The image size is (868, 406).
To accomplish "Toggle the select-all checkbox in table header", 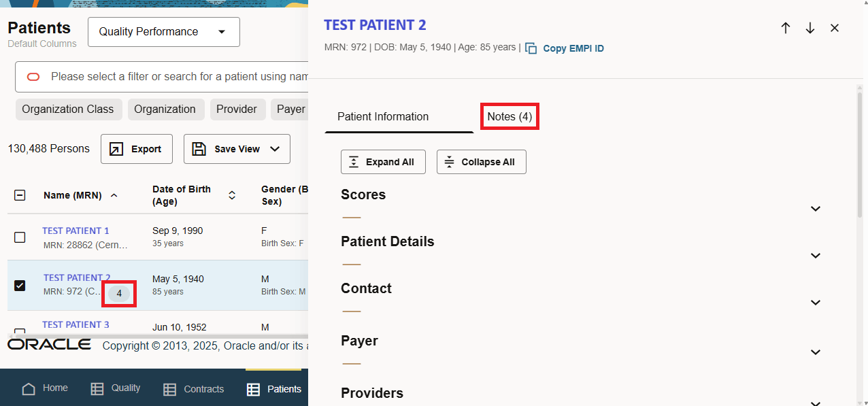I will [20, 195].
